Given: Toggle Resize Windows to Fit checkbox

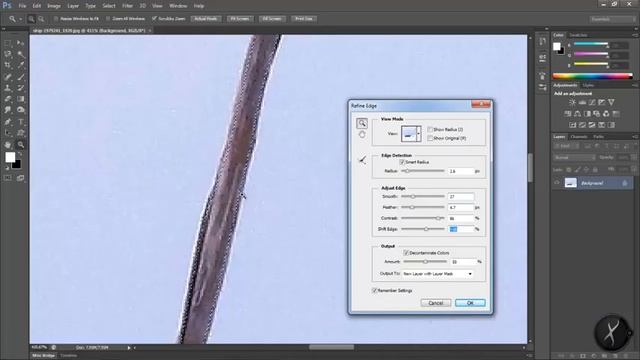Looking at the screenshot, I should point(56,19).
